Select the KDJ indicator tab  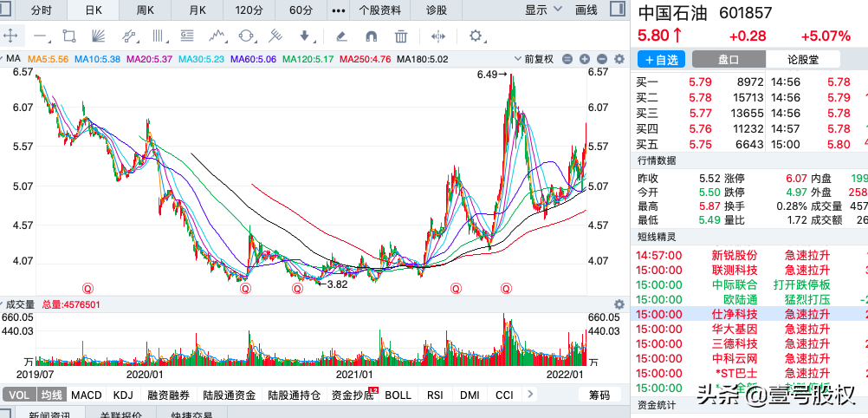point(124,395)
